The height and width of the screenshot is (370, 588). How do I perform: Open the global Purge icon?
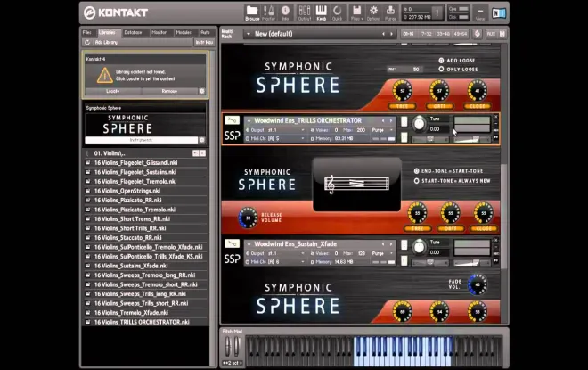tap(390, 12)
